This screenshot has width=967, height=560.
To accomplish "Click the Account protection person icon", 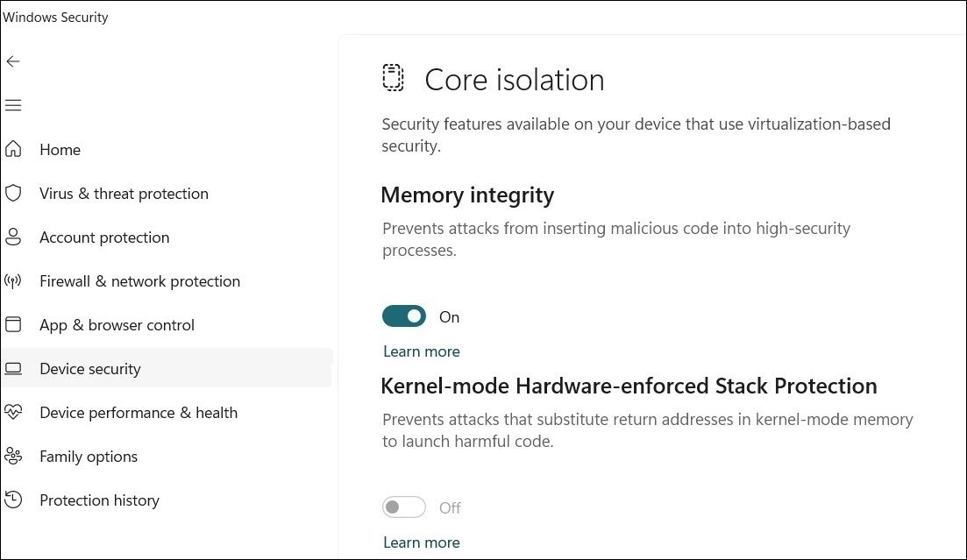I will [x=13, y=237].
